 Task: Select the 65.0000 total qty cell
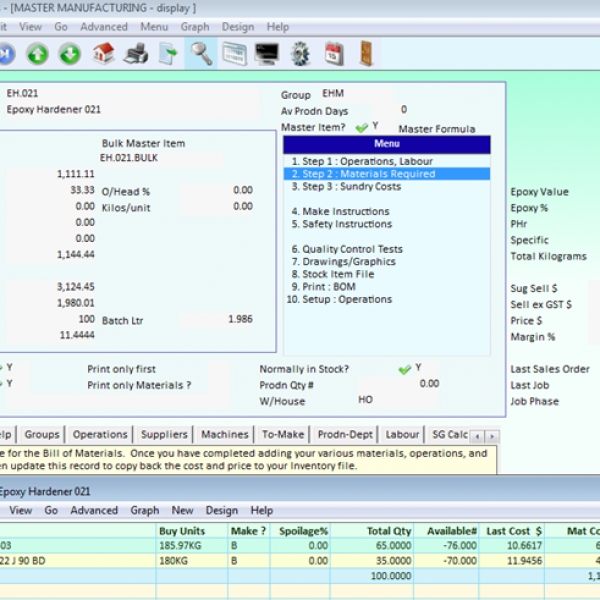click(372, 546)
